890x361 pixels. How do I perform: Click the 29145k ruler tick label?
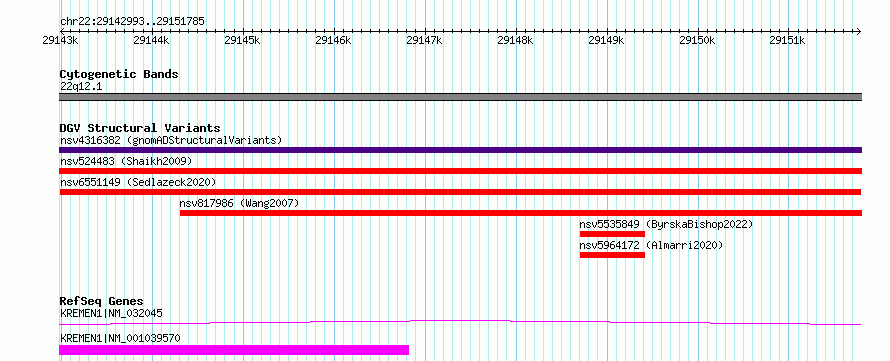[242, 41]
